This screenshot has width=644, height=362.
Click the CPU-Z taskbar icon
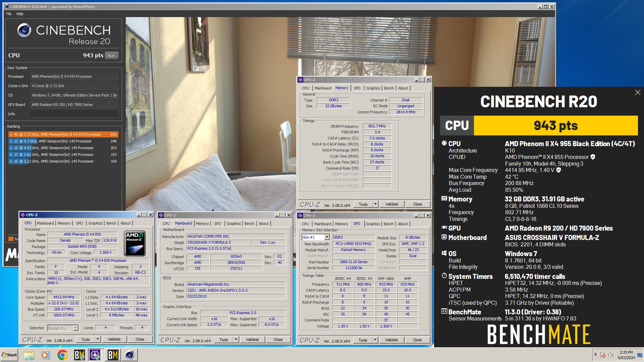point(95,355)
